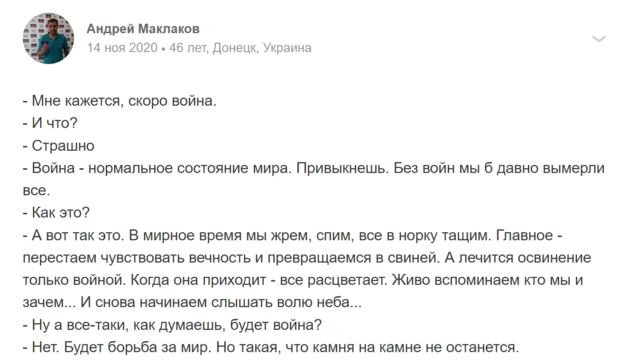
Task: Click the word Привыкнешь in the post
Action: click(341, 168)
